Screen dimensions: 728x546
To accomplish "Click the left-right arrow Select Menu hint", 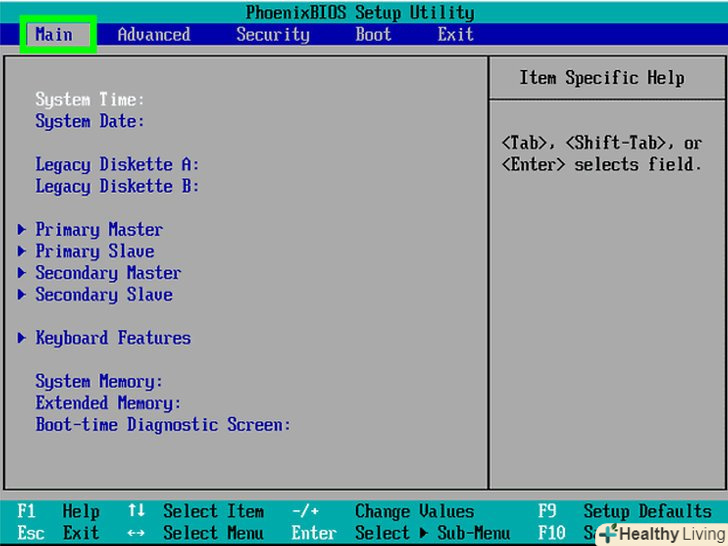I will coord(195,533).
